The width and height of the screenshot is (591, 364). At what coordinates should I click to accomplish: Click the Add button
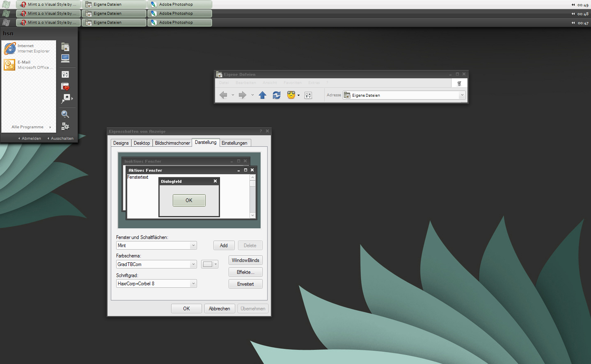click(224, 246)
